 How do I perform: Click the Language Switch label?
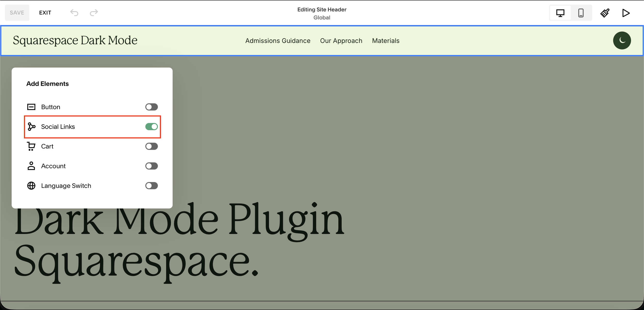click(66, 186)
